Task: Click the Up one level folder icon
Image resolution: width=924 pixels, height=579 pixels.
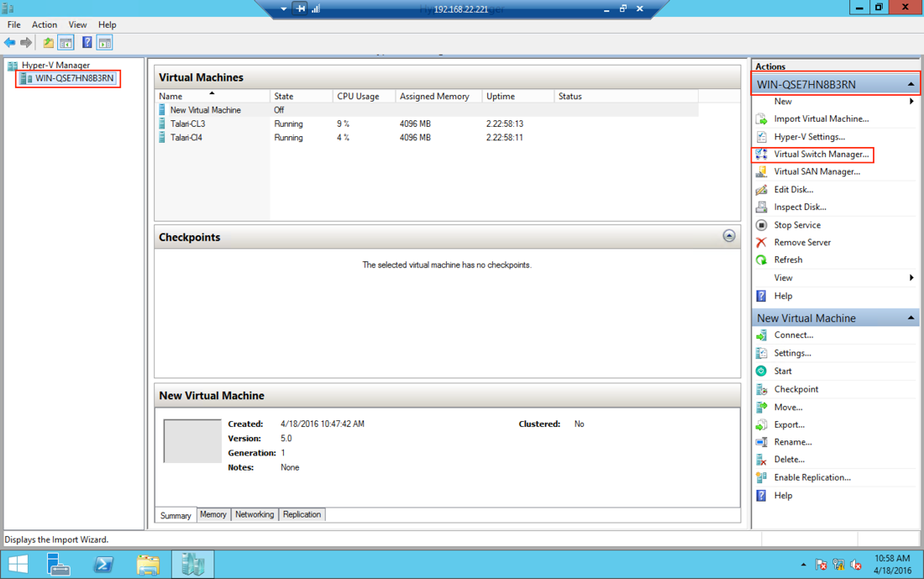Action: pos(49,43)
